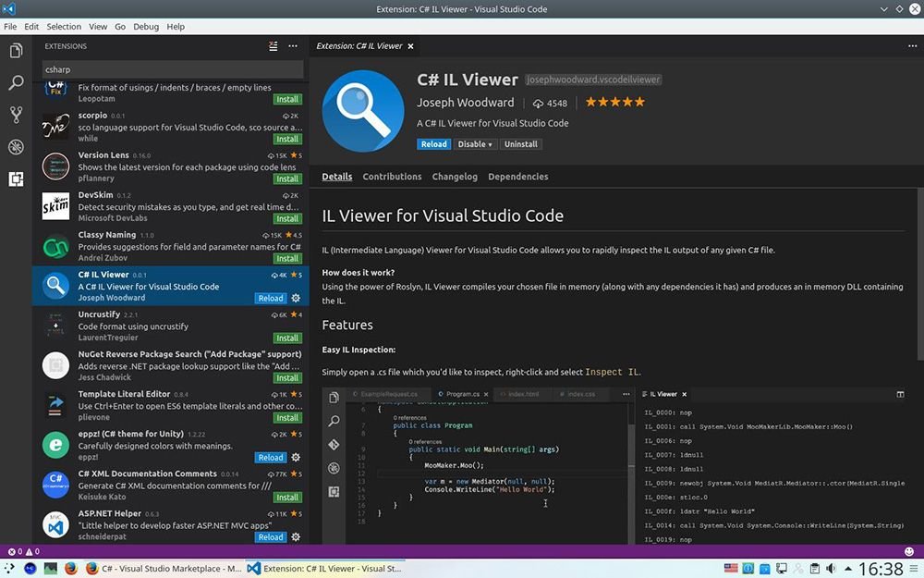
Task: Mute the system volume in the tray
Action: point(829,568)
